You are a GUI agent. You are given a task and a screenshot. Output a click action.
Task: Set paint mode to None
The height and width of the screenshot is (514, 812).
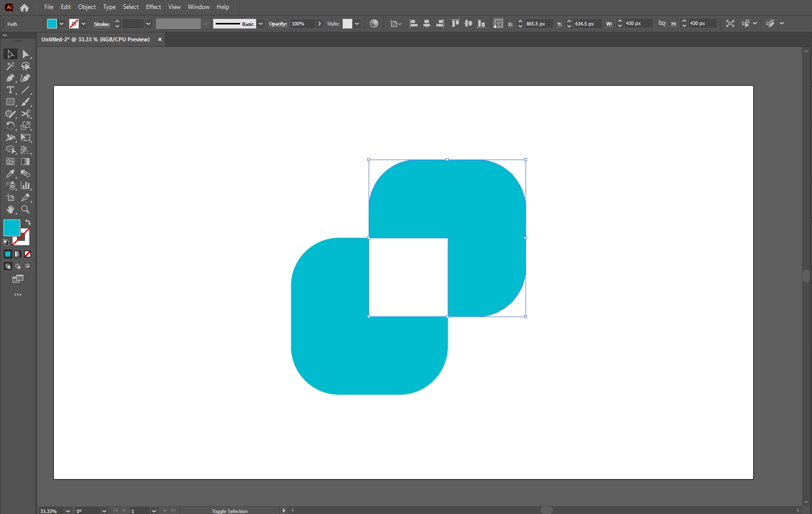[x=27, y=254]
